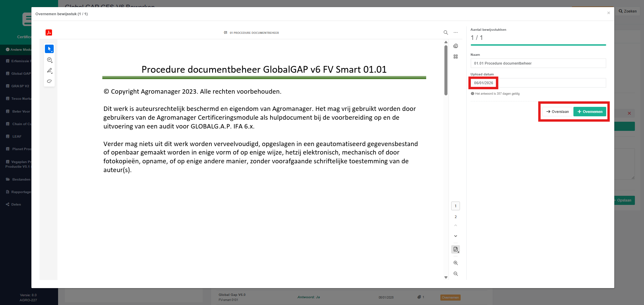Image resolution: width=644 pixels, height=305 pixels.
Task: Edit the Naam input field
Action: tap(538, 63)
